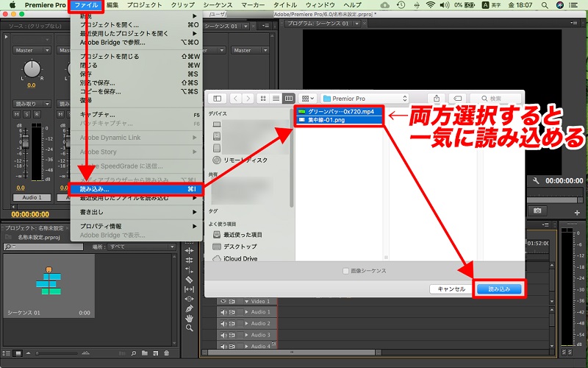Click the 読み込み import button in dialog
588x368 pixels.
499,289
